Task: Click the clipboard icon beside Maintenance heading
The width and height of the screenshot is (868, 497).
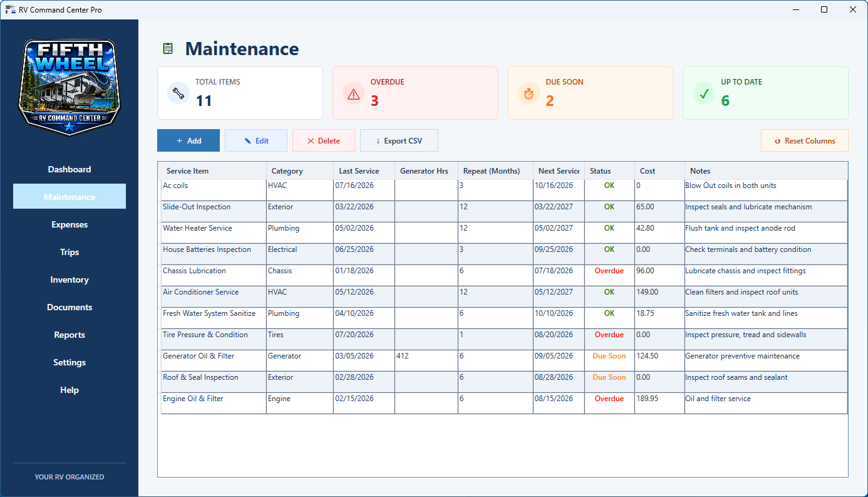Action: click(167, 49)
